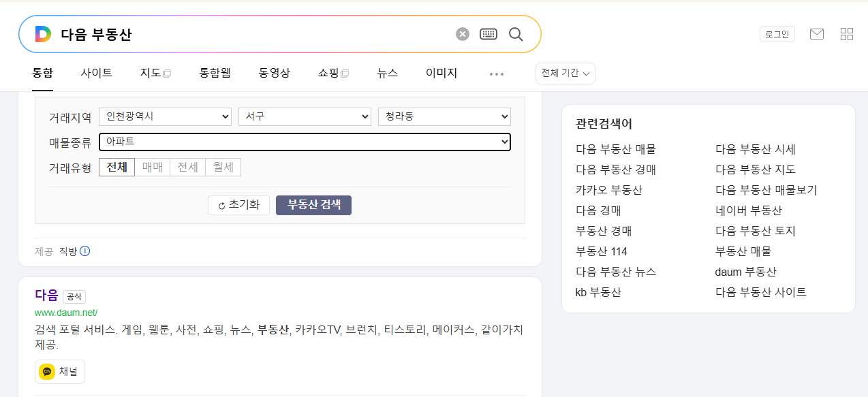Open the 아파트 property type dropdown

click(305, 142)
